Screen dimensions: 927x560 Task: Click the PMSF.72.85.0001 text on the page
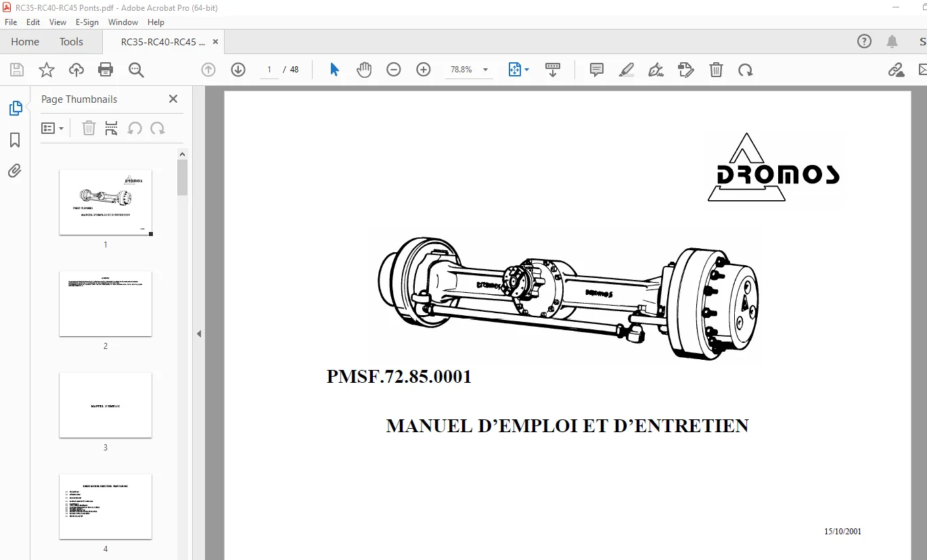coord(399,377)
